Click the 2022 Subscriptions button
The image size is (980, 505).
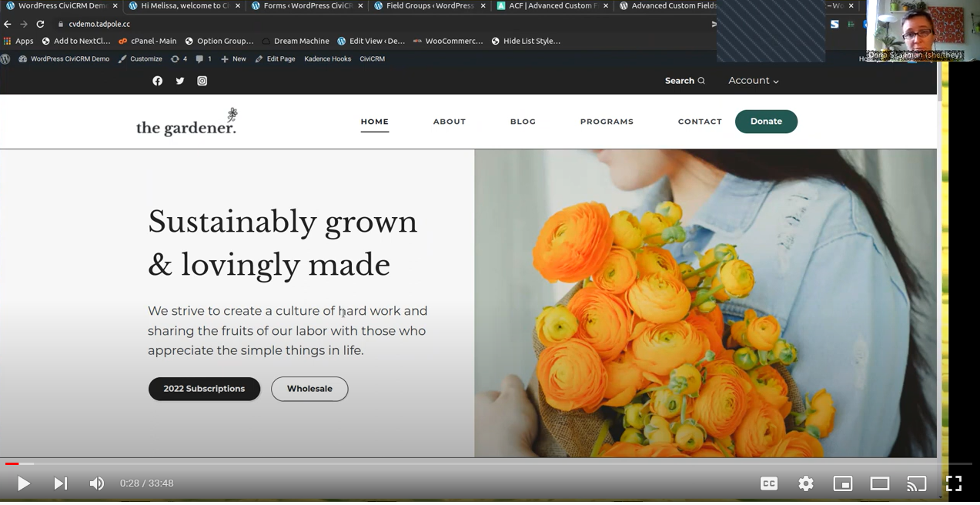(x=204, y=389)
